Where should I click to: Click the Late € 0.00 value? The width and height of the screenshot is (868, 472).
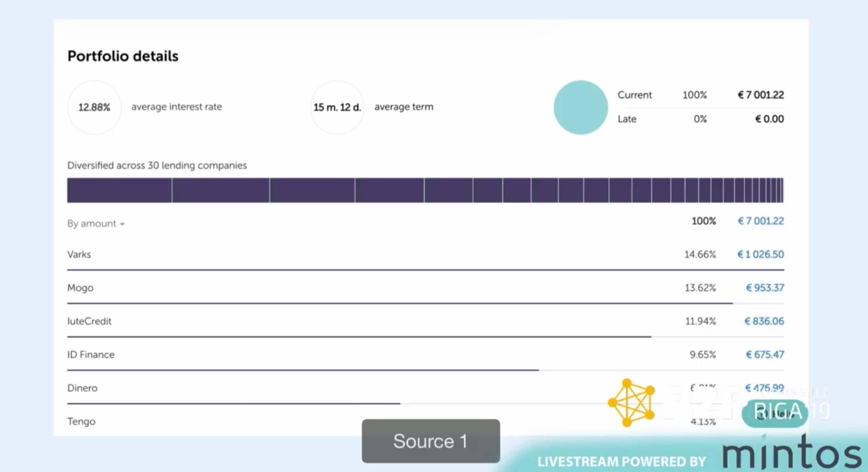click(769, 119)
